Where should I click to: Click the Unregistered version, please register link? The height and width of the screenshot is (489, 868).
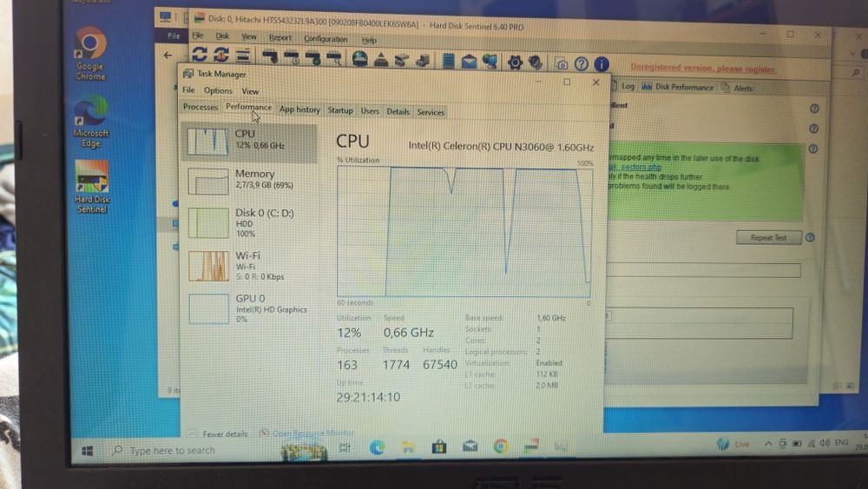704,68
